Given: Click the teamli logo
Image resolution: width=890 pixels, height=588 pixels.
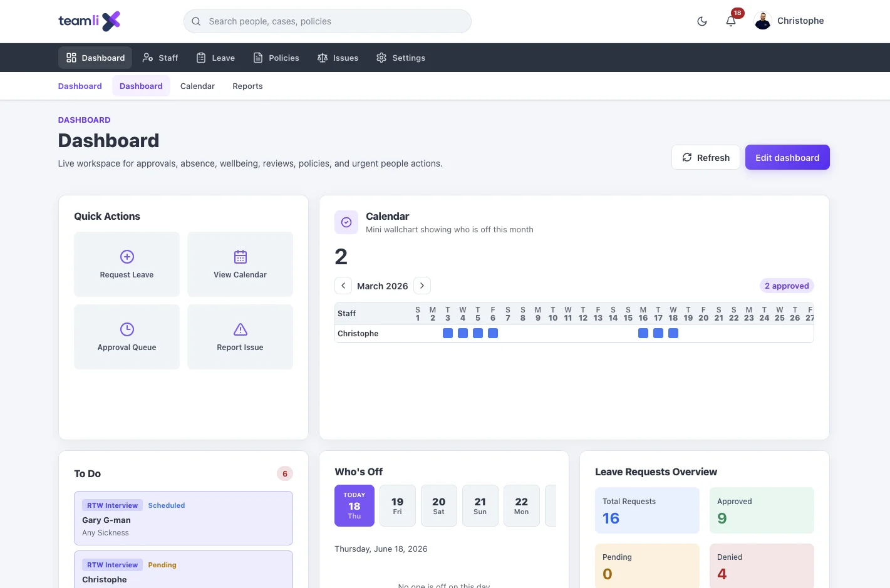Looking at the screenshot, I should (89, 21).
